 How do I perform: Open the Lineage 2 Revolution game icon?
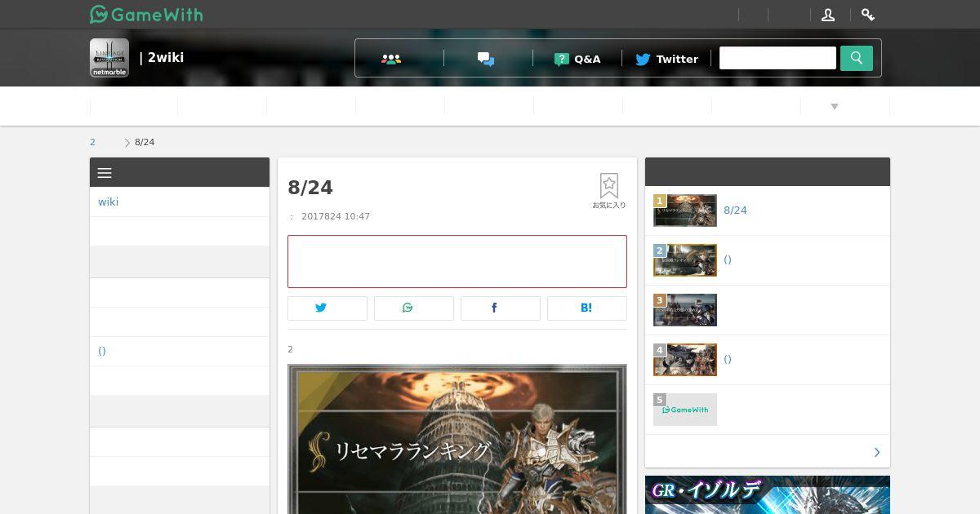pyautogui.click(x=109, y=58)
